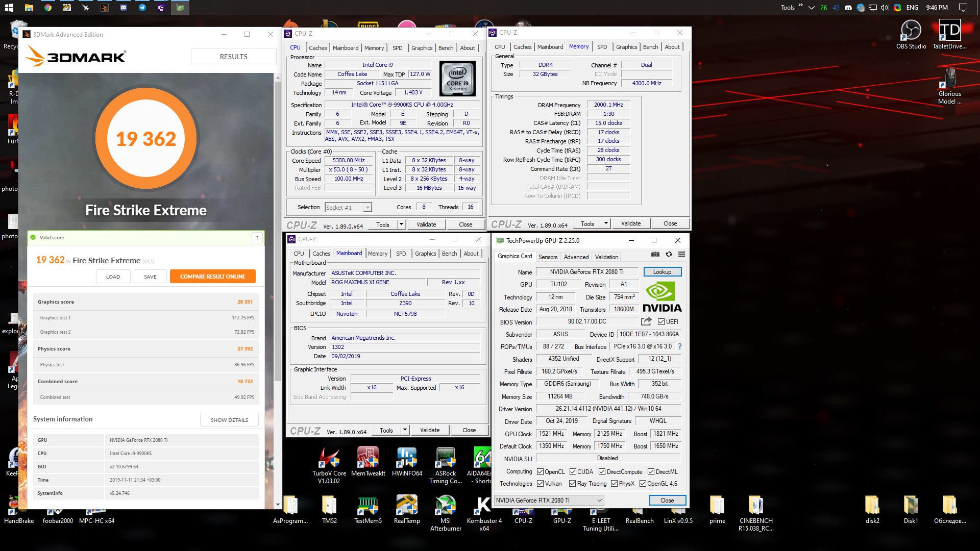Open the volume control in the system tray
Viewport: 980px width, 551px height.
point(885,8)
